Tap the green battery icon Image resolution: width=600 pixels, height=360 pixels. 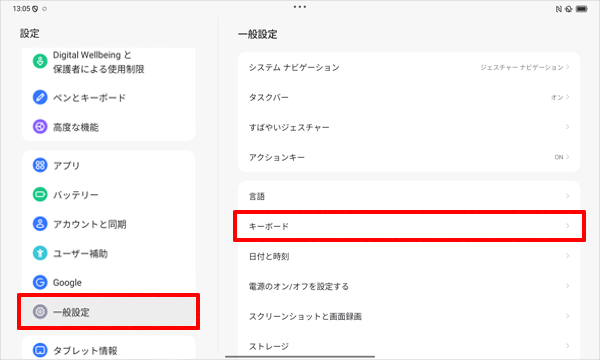click(40, 194)
